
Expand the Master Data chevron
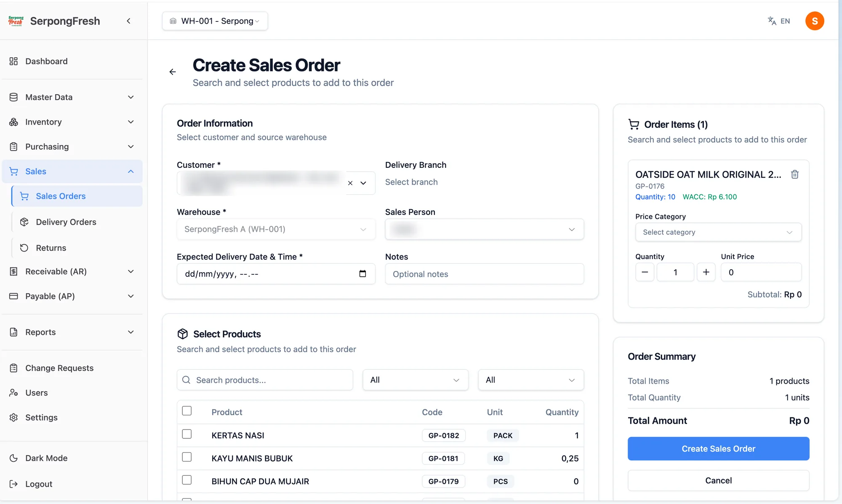pos(131,97)
